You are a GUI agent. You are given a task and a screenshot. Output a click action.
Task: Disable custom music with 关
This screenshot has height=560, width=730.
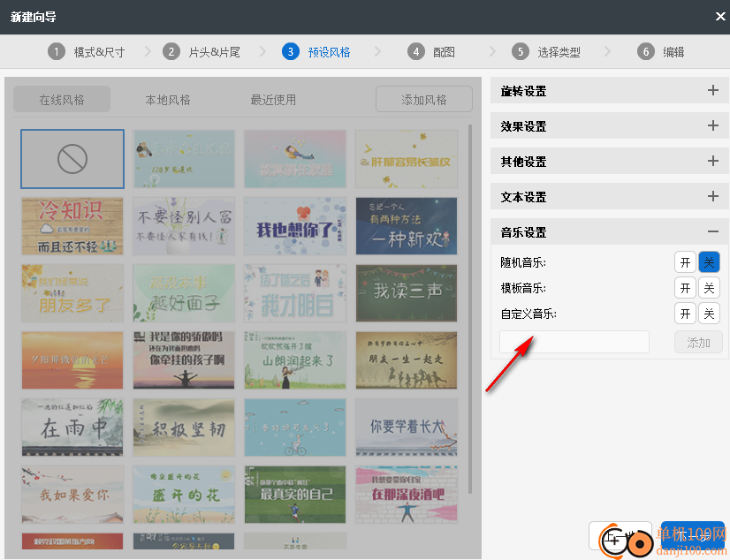(x=709, y=314)
